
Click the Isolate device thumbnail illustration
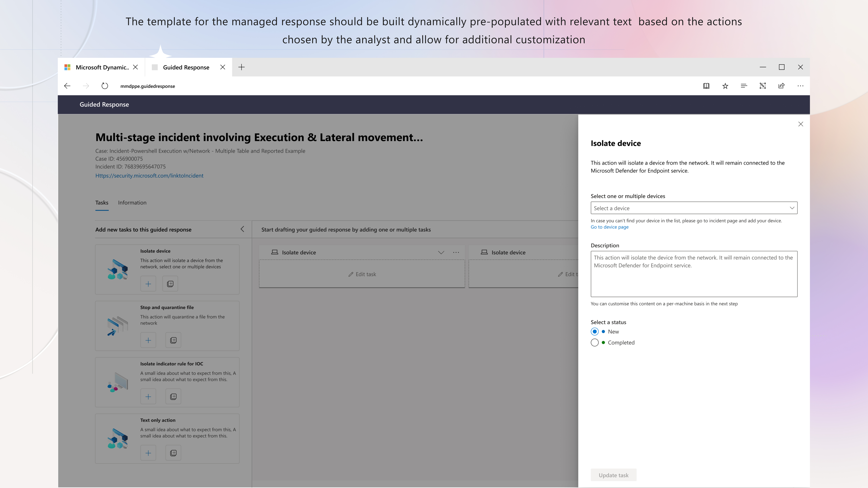[118, 269]
